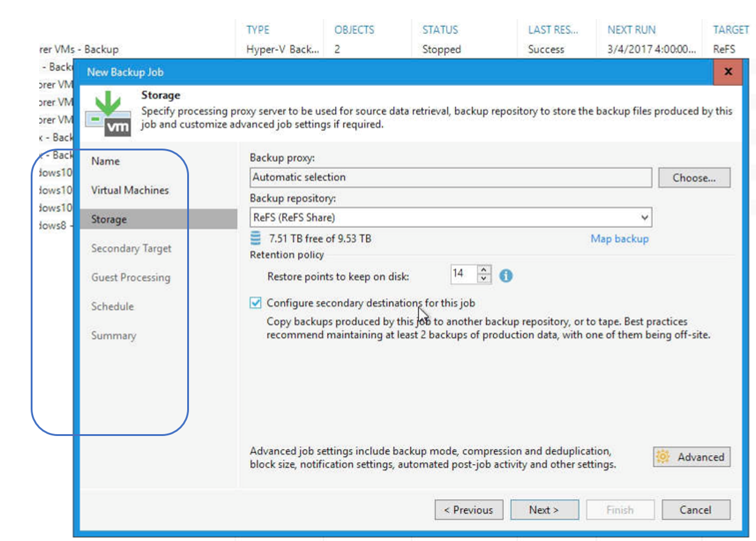Click the green arrow VM wizard icon
The image size is (756, 541).
click(108, 114)
